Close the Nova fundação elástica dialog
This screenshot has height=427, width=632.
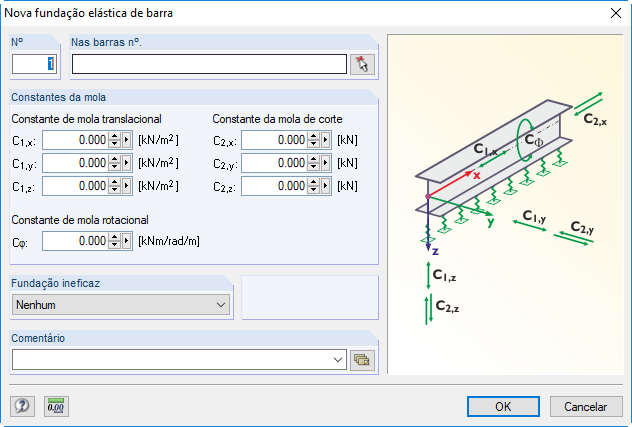tap(615, 13)
